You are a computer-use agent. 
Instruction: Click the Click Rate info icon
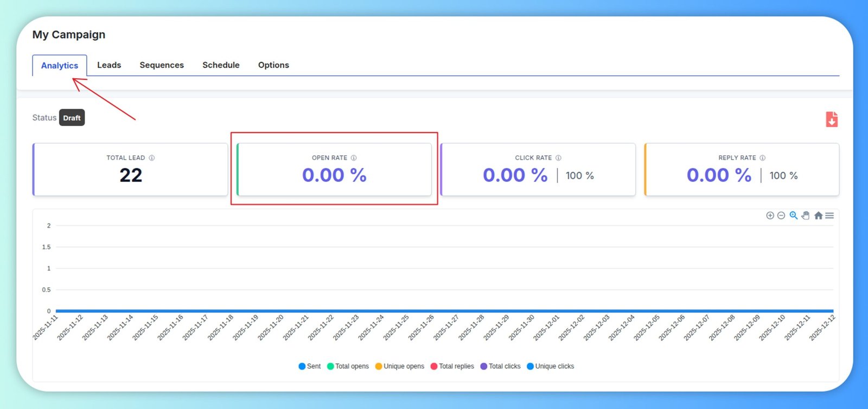tap(558, 158)
